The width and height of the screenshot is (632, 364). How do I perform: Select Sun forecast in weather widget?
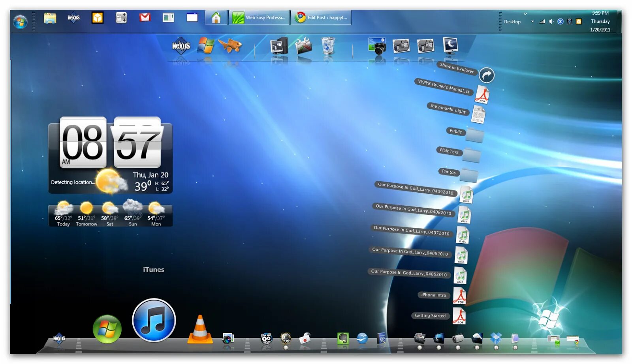coord(133,214)
